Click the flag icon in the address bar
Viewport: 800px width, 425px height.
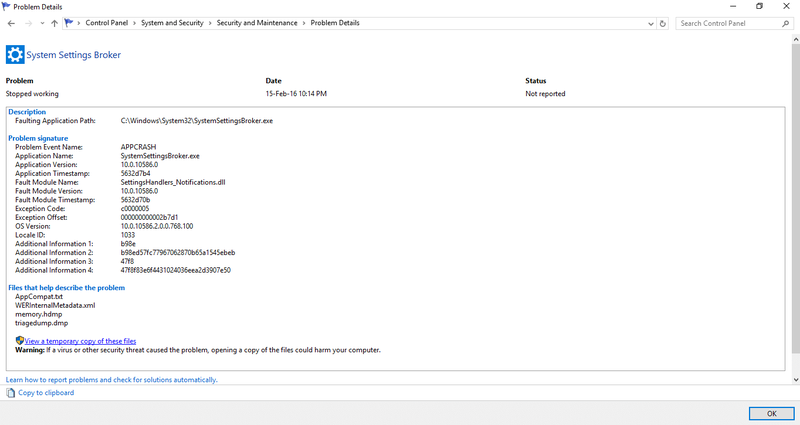pos(69,23)
